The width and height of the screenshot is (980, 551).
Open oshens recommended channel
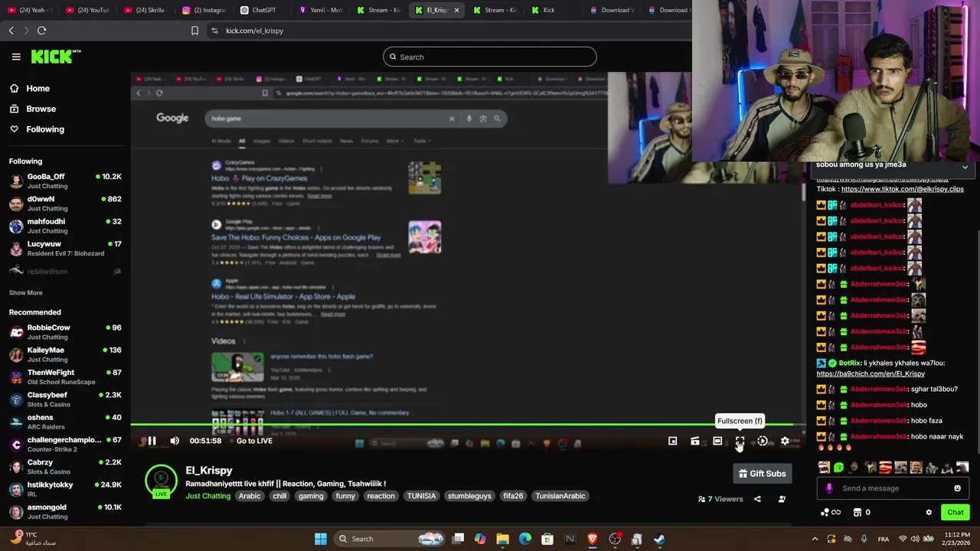tap(65, 422)
